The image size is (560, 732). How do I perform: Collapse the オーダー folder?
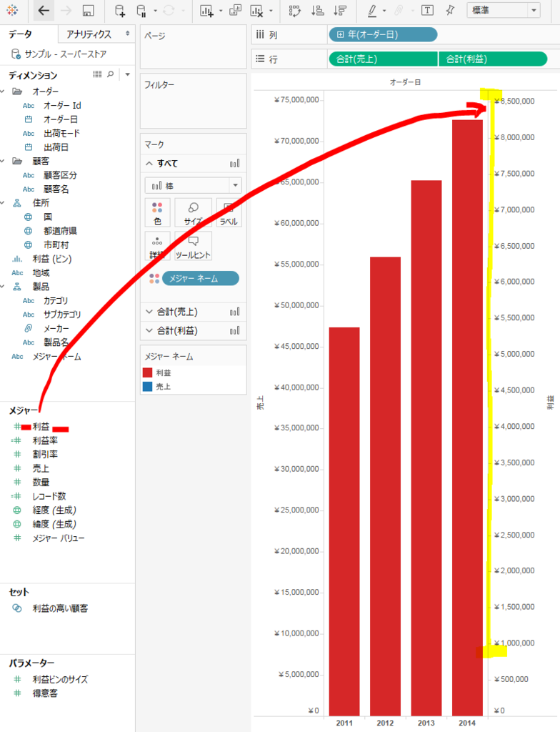pyautogui.click(x=4, y=91)
